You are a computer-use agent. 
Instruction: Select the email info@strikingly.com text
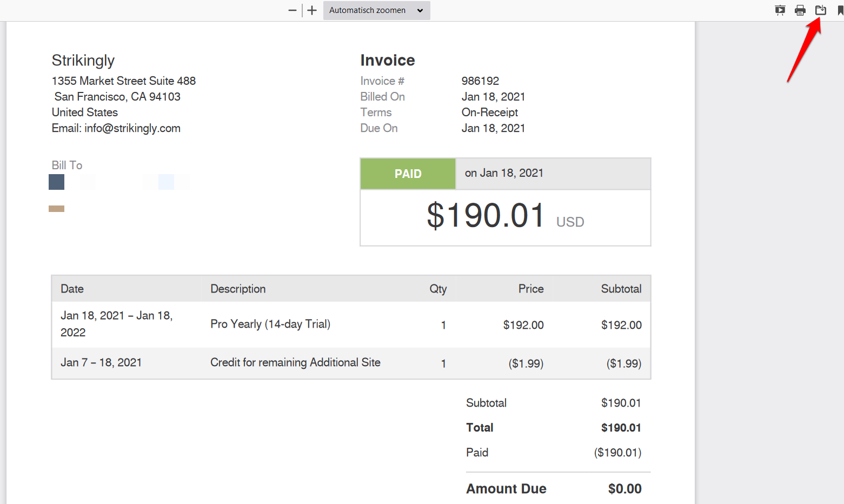point(132,128)
